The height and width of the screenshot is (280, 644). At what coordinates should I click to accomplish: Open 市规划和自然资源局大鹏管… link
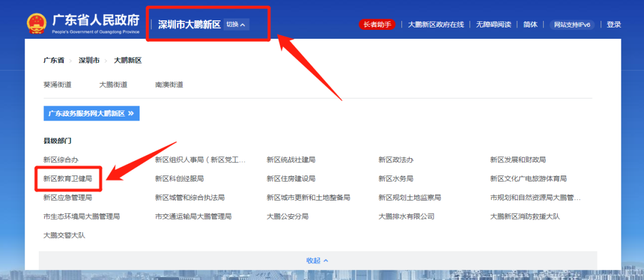pos(535,198)
